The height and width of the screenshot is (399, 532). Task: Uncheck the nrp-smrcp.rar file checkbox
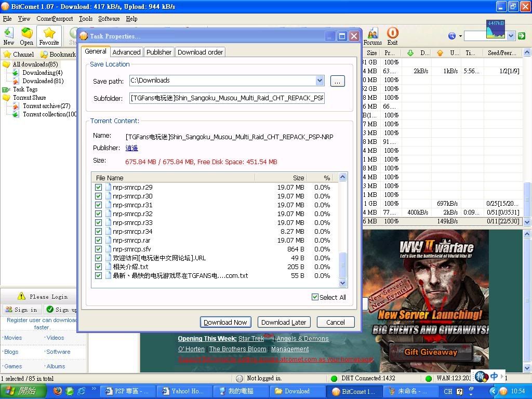click(x=98, y=240)
